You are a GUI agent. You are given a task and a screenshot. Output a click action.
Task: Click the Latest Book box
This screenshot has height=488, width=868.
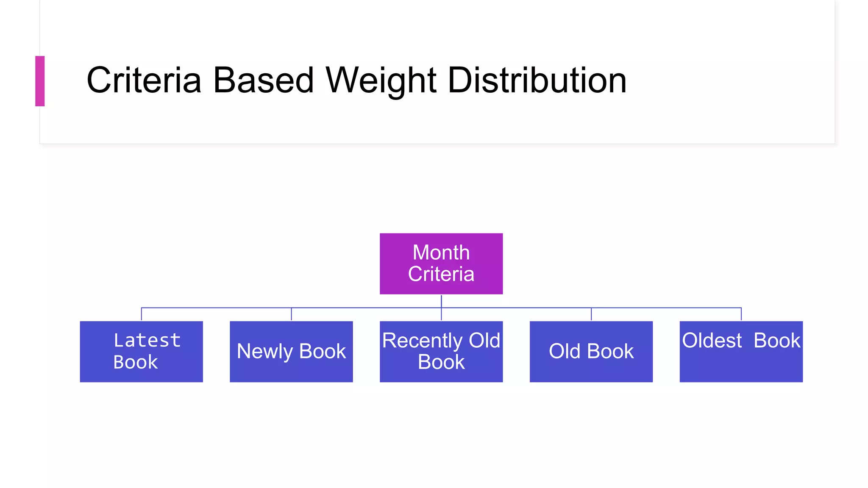[141, 351]
